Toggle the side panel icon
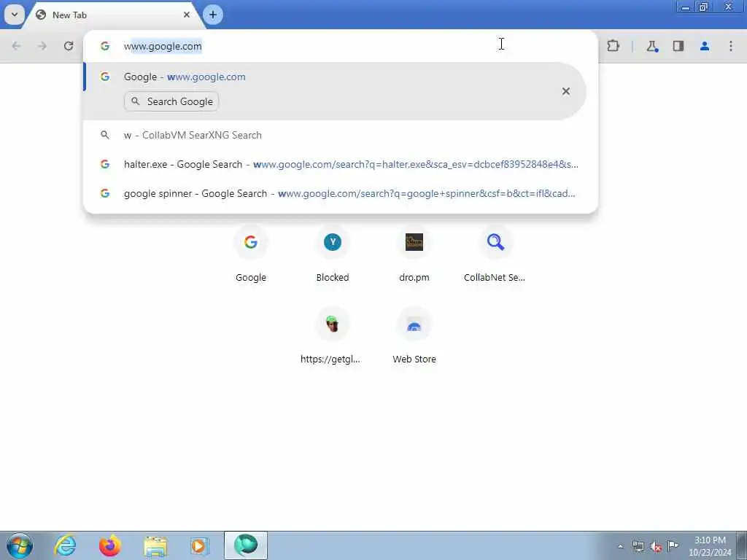 (x=678, y=46)
